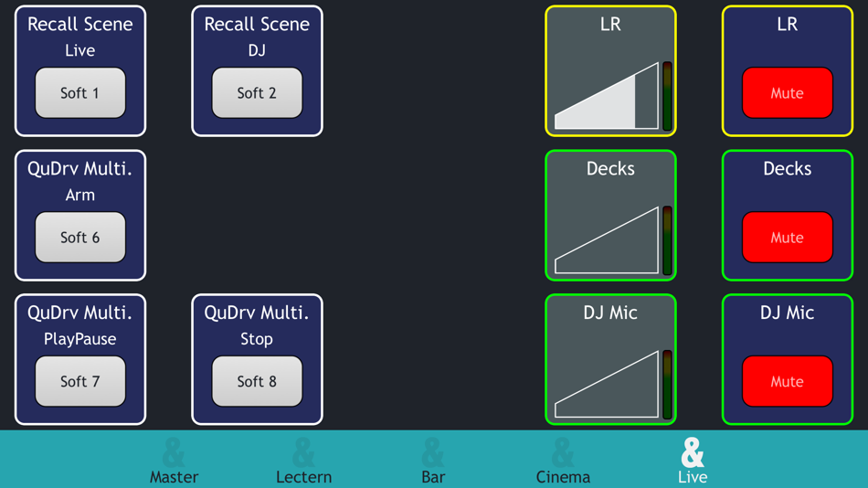This screenshot has height=488, width=868.
Task: Toggle the Decks Mute button
Action: pyautogui.click(x=788, y=237)
